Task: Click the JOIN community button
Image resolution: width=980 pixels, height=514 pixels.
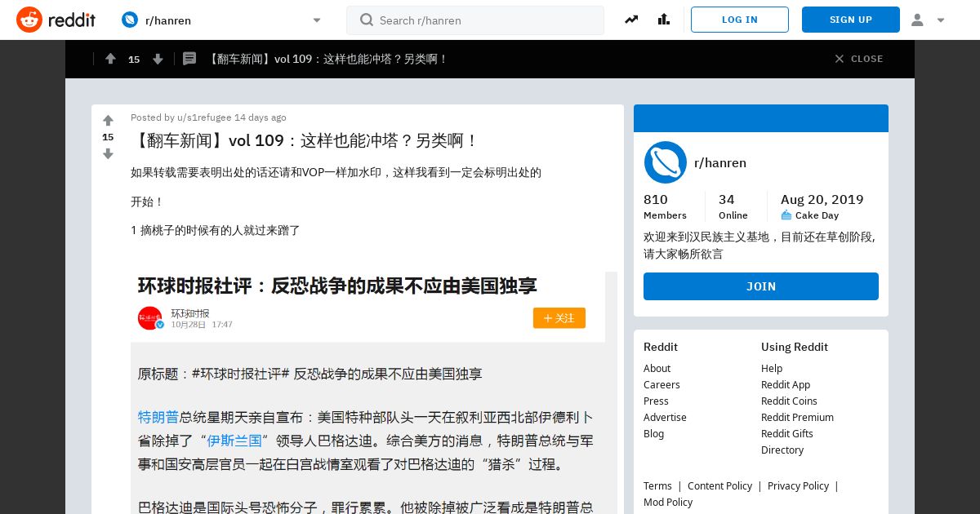Action: coord(761,286)
